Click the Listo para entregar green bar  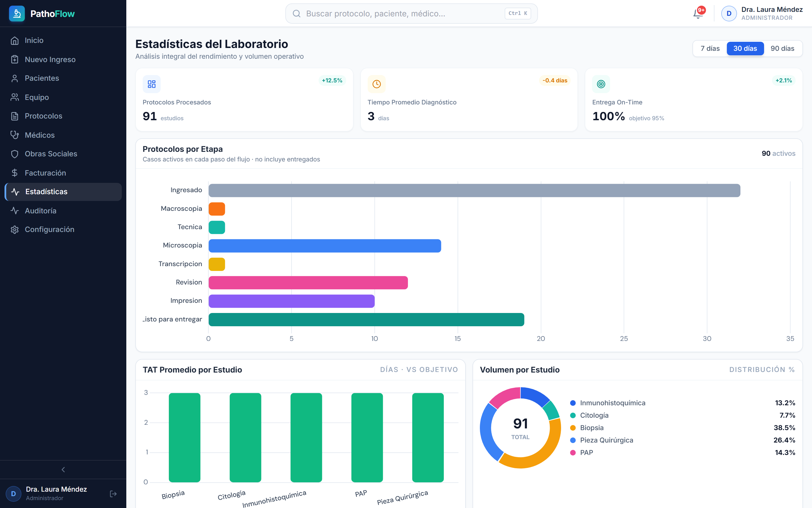click(x=367, y=319)
